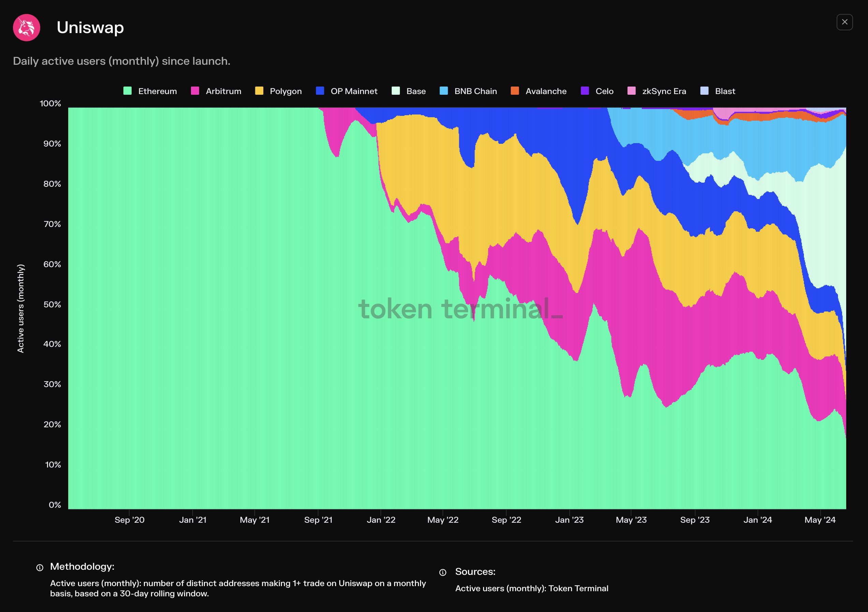
Task: Click the May '22 x-axis label
Action: (443, 520)
